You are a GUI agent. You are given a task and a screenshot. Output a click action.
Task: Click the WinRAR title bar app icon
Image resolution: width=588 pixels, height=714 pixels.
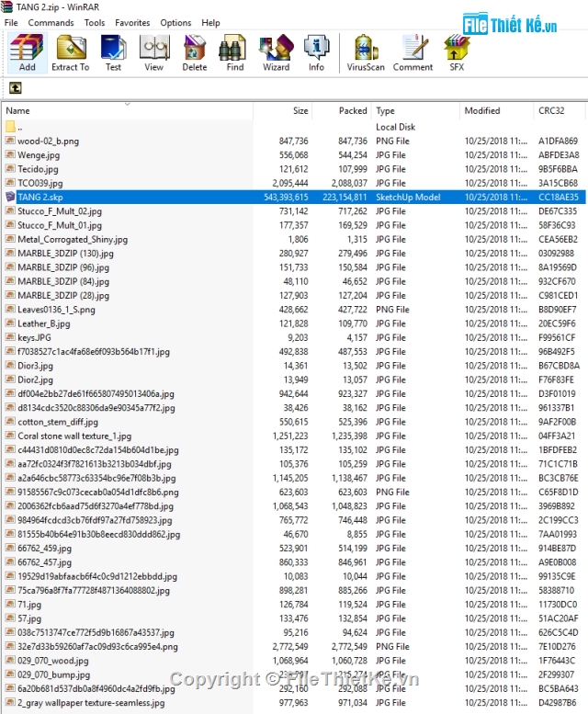tap(6, 6)
